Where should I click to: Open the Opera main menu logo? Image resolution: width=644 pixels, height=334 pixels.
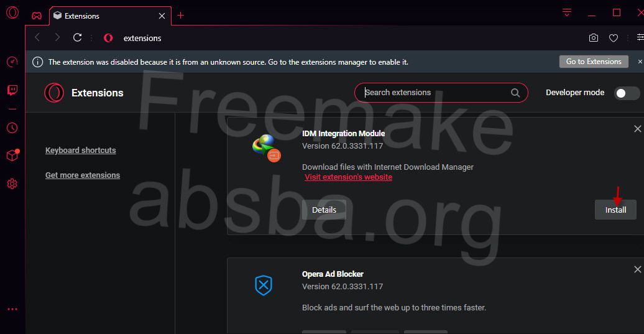tap(12, 12)
